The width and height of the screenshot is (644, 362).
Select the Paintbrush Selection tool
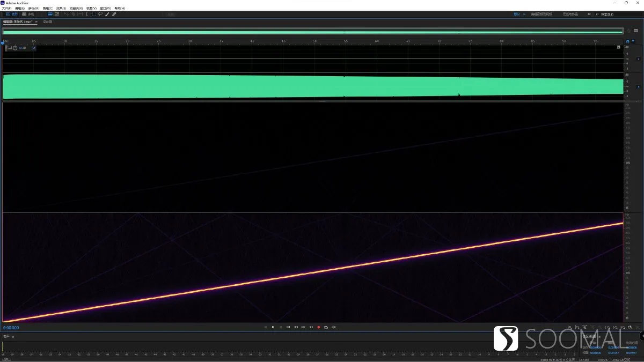(107, 14)
